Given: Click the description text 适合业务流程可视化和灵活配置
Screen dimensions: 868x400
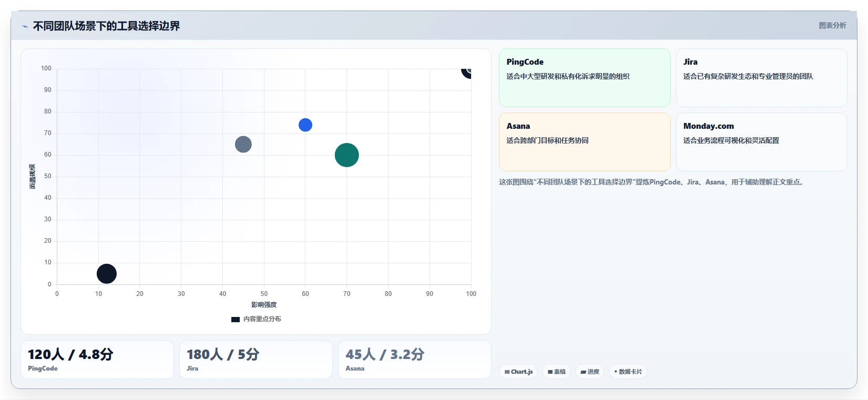Looking at the screenshot, I should (731, 140).
